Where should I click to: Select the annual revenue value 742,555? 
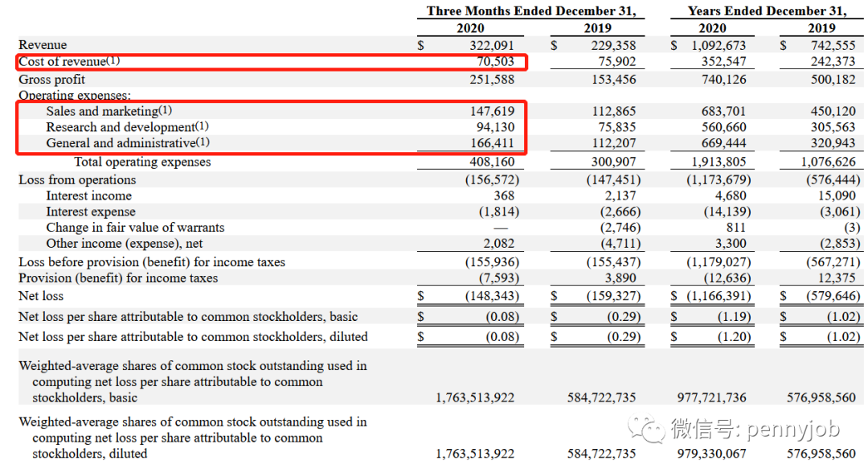pyautogui.click(x=833, y=46)
